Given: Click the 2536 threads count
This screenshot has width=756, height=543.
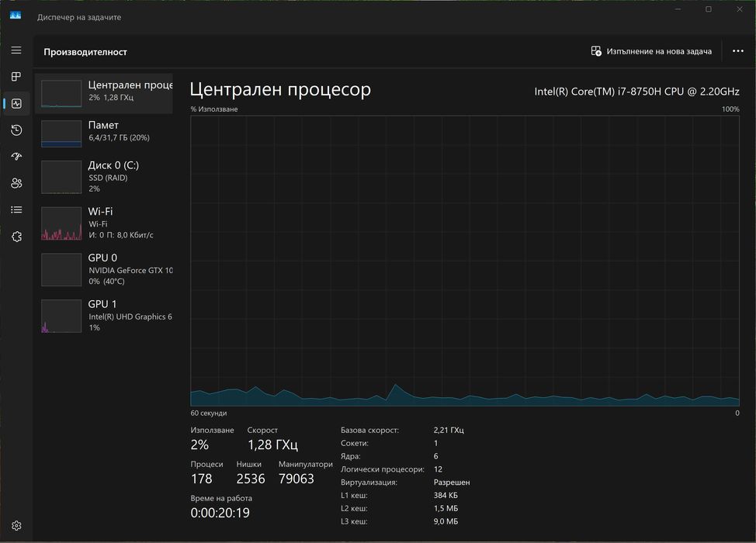Looking at the screenshot, I should (x=251, y=479).
